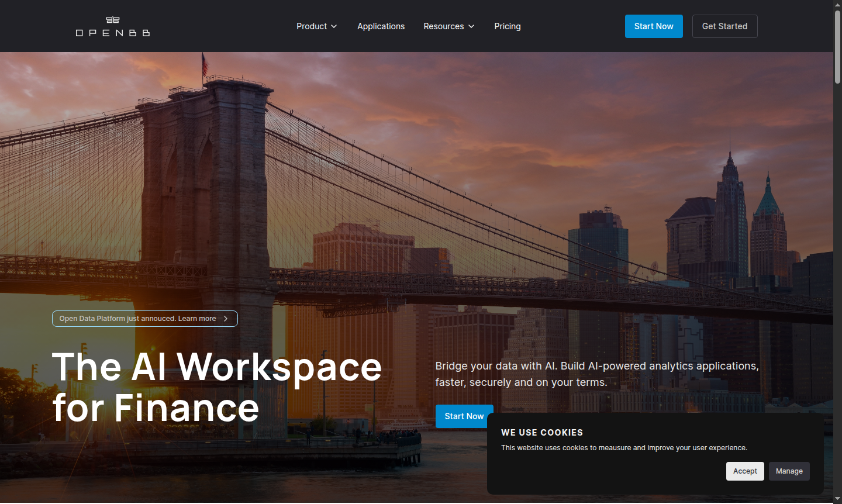Expand the chevron next to Resources

click(x=471, y=26)
